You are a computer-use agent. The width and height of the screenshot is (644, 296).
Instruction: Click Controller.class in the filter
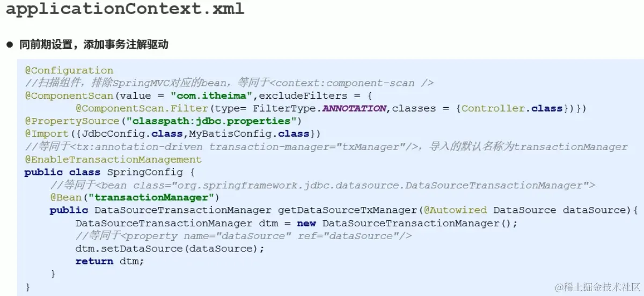click(512, 108)
